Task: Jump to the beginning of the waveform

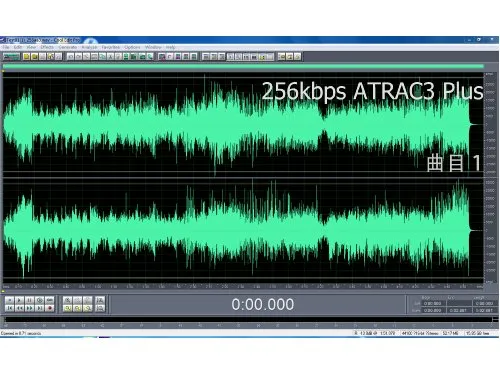Action: coord(9,308)
